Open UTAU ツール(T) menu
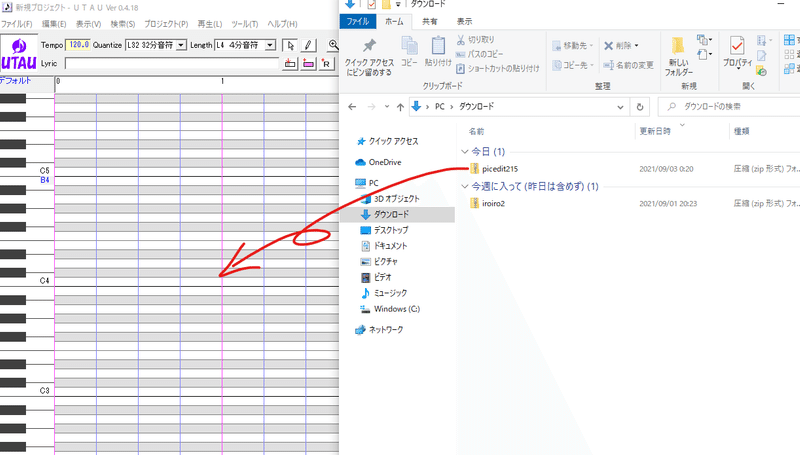The width and height of the screenshot is (800, 455). 244,24
